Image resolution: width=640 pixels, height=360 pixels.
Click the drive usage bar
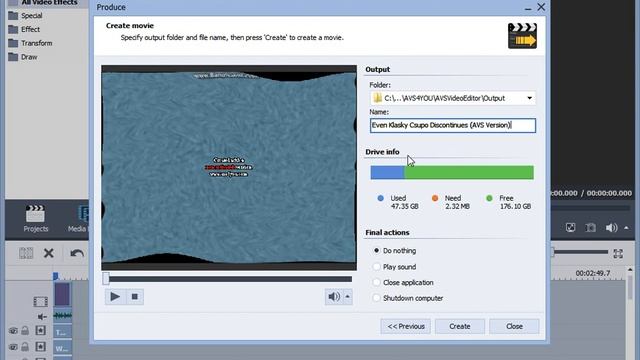(452, 172)
